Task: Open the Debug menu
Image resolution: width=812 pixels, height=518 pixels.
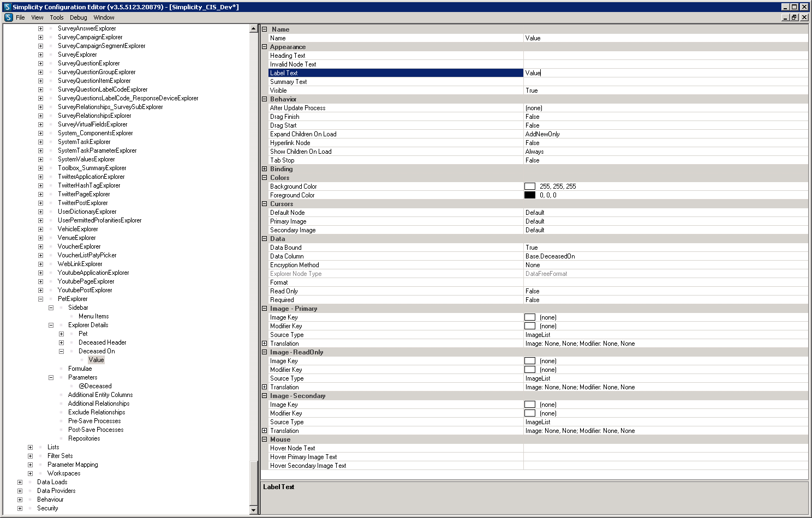Action: pyautogui.click(x=78, y=17)
